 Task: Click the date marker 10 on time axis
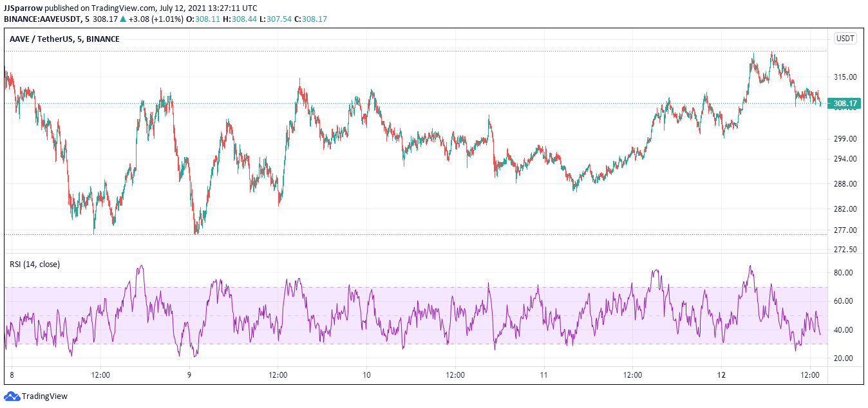366,375
